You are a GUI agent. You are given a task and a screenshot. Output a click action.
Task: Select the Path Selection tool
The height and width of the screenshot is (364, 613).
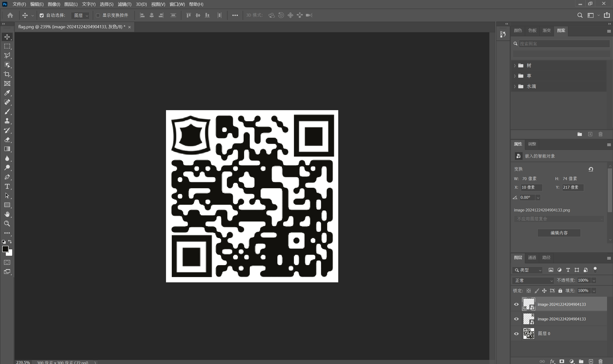7,195
